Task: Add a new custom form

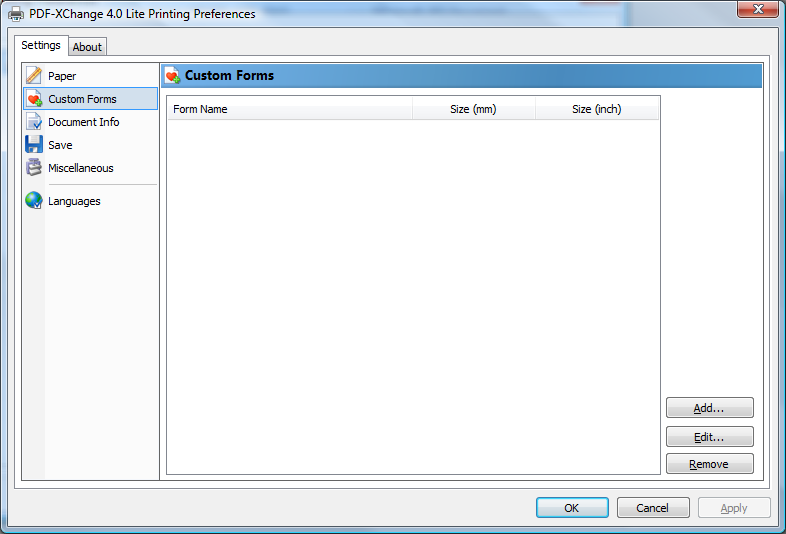Action: pyautogui.click(x=709, y=408)
